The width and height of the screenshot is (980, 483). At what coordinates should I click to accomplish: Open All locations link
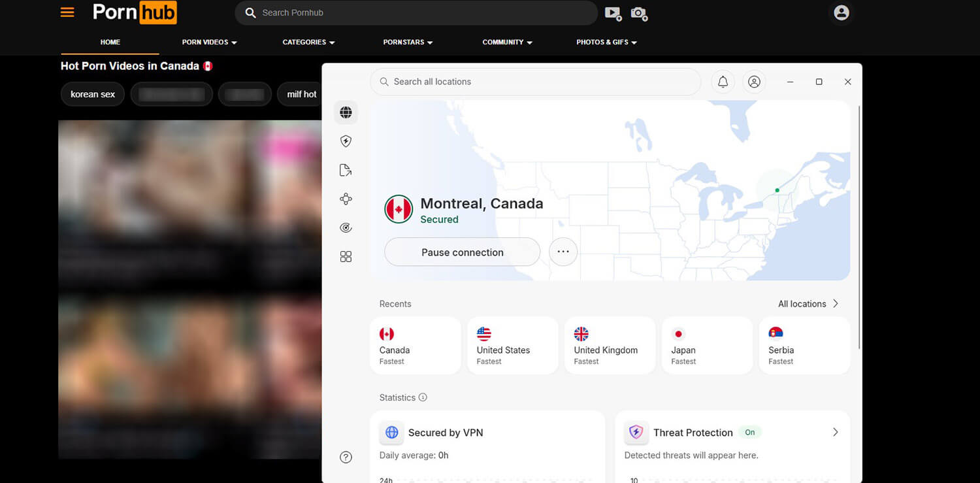[x=808, y=304]
